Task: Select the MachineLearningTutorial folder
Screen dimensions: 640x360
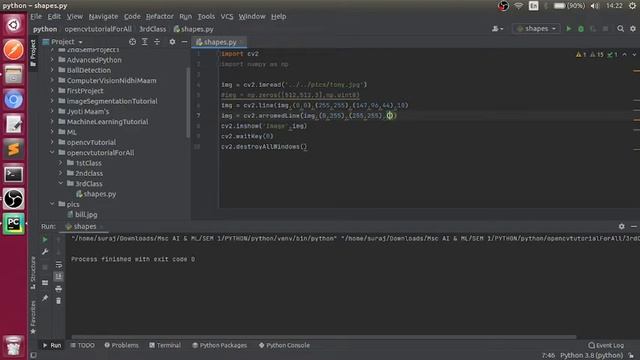Action: pos(107,122)
